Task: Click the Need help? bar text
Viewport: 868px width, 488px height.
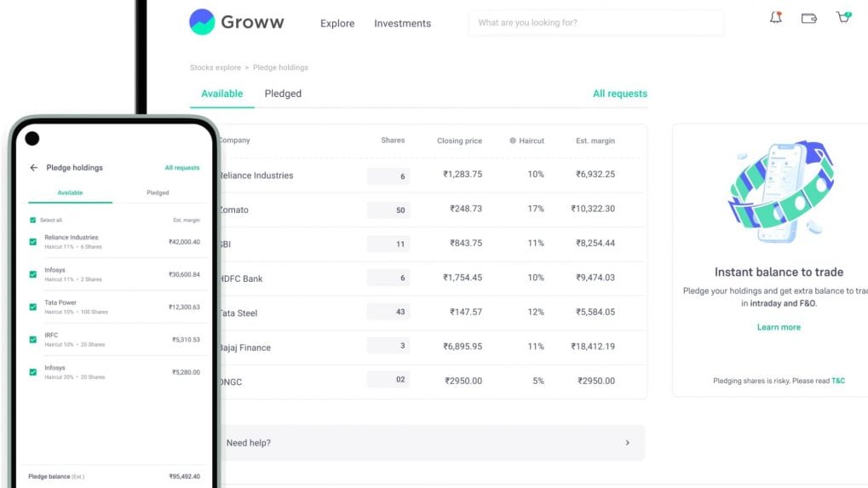Action: point(249,443)
